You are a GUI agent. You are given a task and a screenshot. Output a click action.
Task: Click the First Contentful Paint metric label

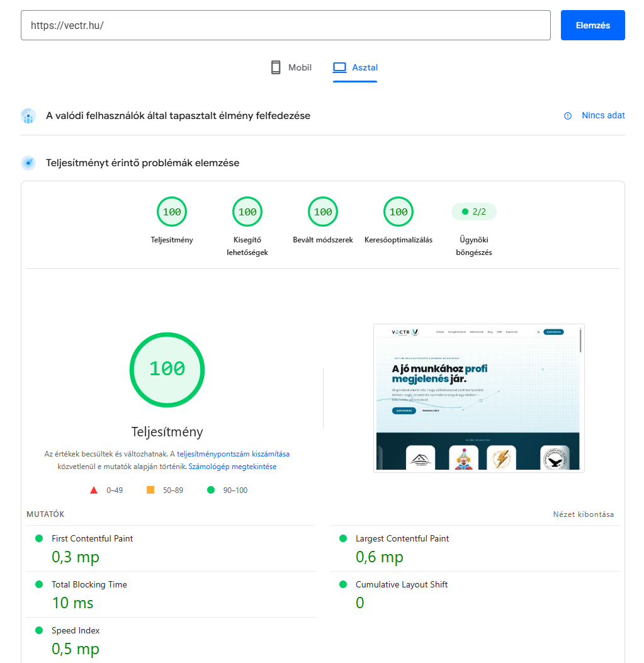click(x=92, y=538)
